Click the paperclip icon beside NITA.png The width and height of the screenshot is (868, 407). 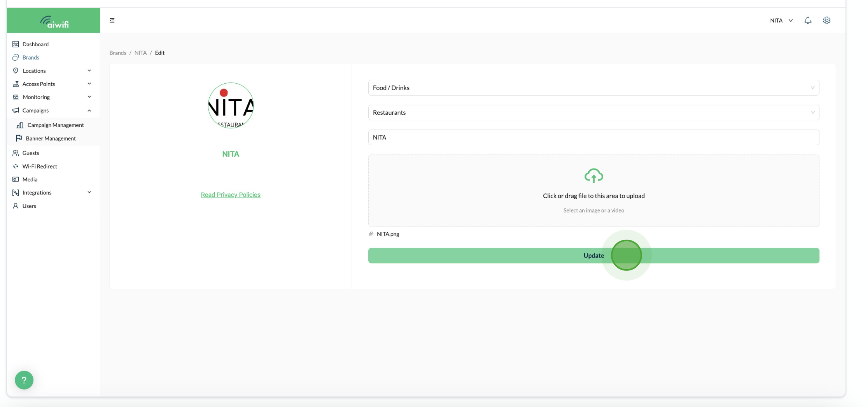[371, 234]
